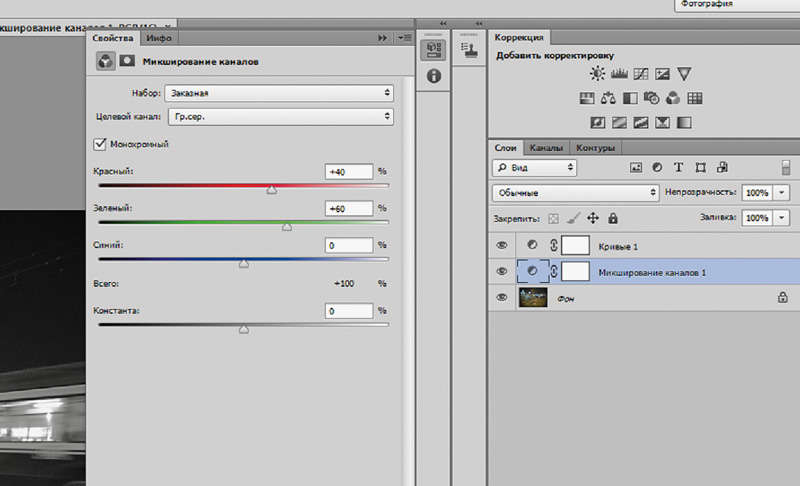Toggle visibility of the Фон layer

pos(502,297)
